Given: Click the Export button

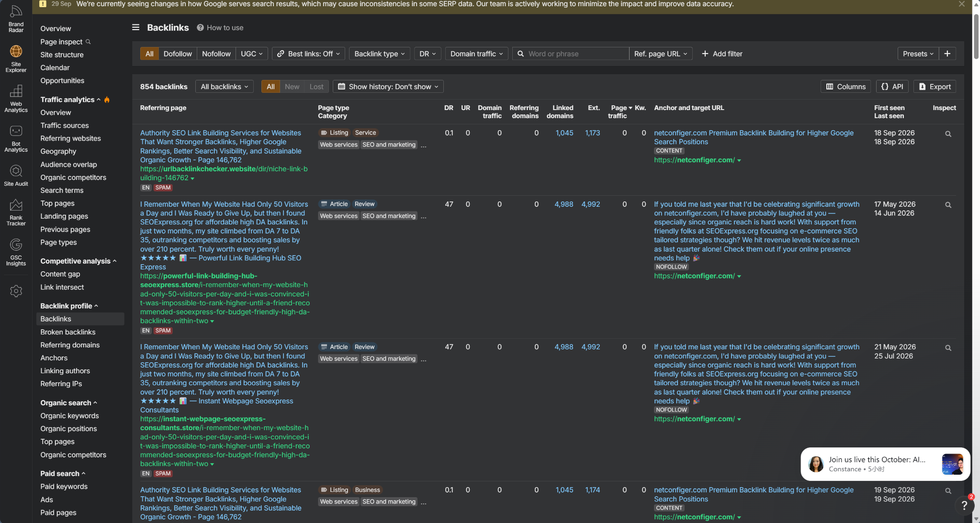Looking at the screenshot, I should point(935,87).
